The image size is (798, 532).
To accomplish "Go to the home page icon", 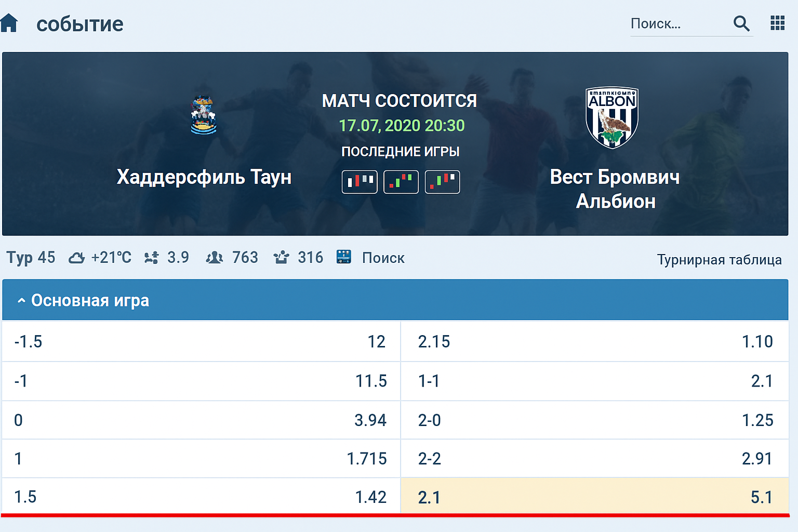I will pyautogui.click(x=9, y=23).
